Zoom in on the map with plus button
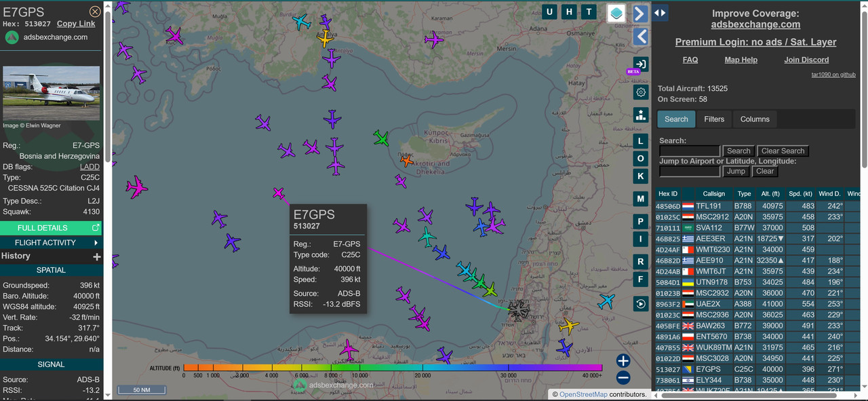The width and height of the screenshot is (868, 401). point(623,361)
